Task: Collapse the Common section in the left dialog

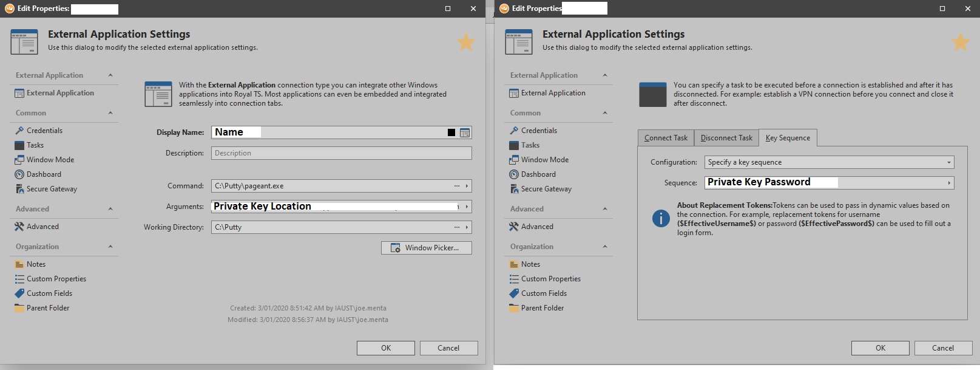Action: [x=110, y=113]
